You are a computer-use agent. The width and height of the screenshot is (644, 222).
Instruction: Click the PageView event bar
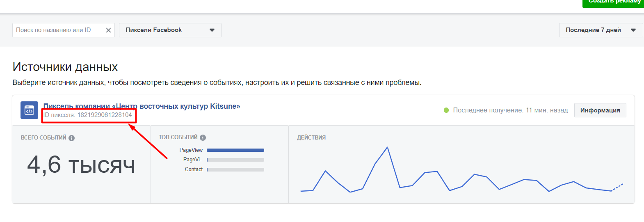(x=235, y=150)
